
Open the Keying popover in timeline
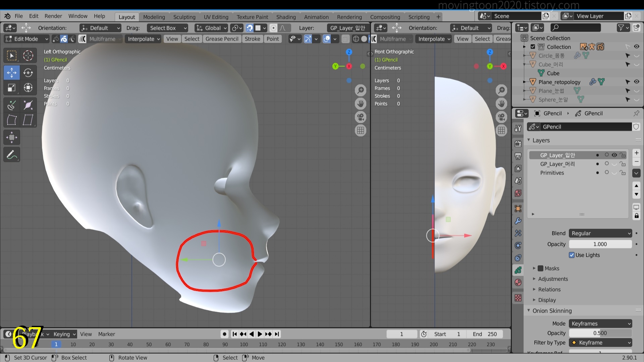click(x=64, y=334)
